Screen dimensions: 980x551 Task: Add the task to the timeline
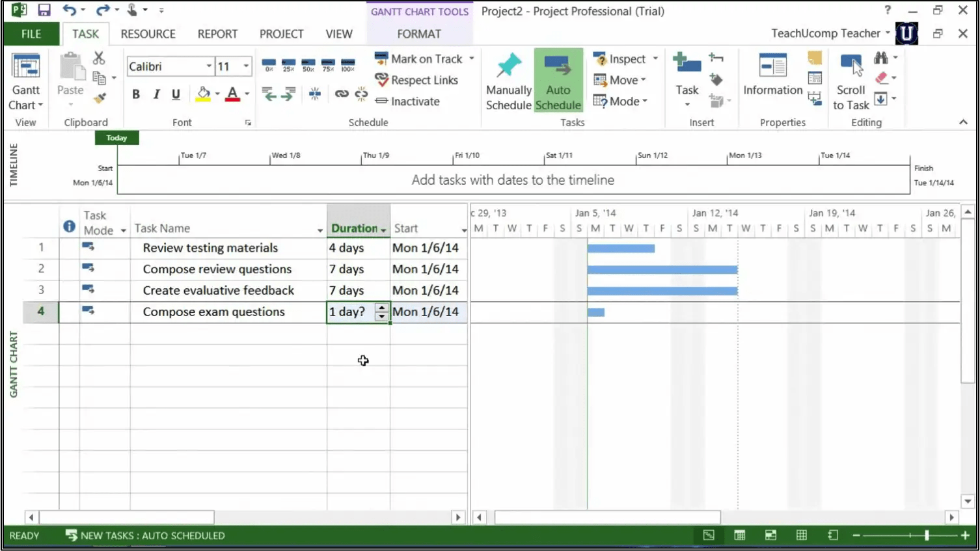pyautogui.click(x=815, y=99)
